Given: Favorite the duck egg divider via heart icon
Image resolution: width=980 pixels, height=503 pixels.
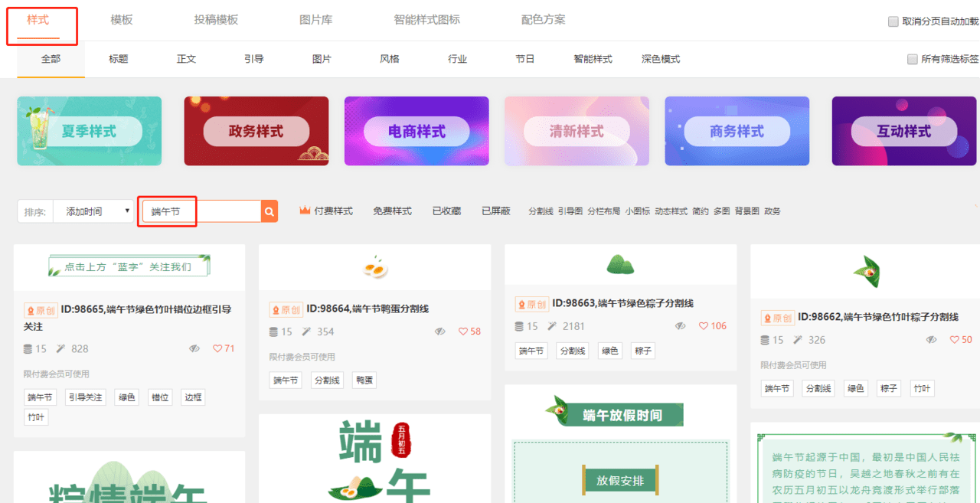Looking at the screenshot, I should coord(463,332).
